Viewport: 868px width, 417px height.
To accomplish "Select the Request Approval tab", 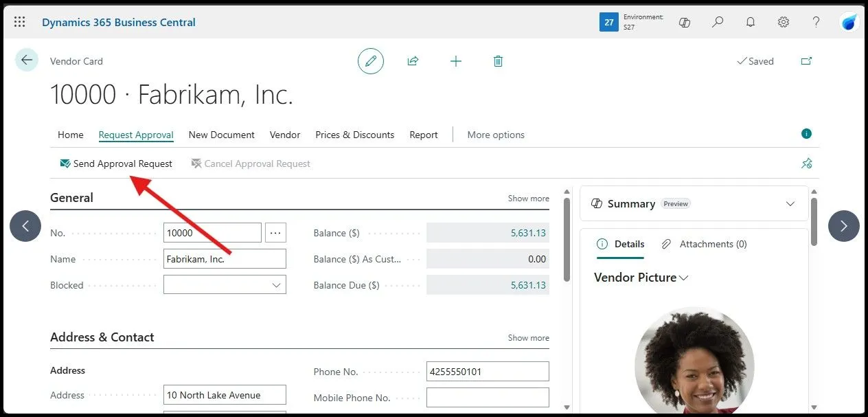I will (x=136, y=135).
